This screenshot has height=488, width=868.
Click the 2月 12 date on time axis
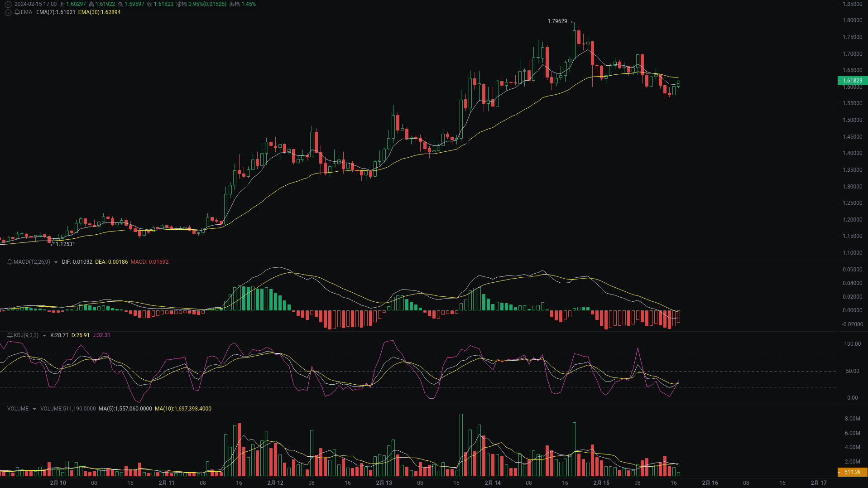pos(275,483)
